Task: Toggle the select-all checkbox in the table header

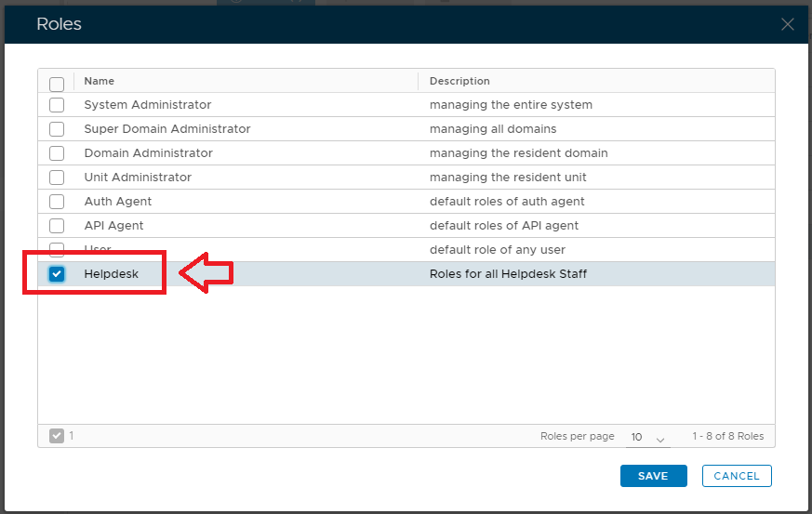Action: pos(57,84)
